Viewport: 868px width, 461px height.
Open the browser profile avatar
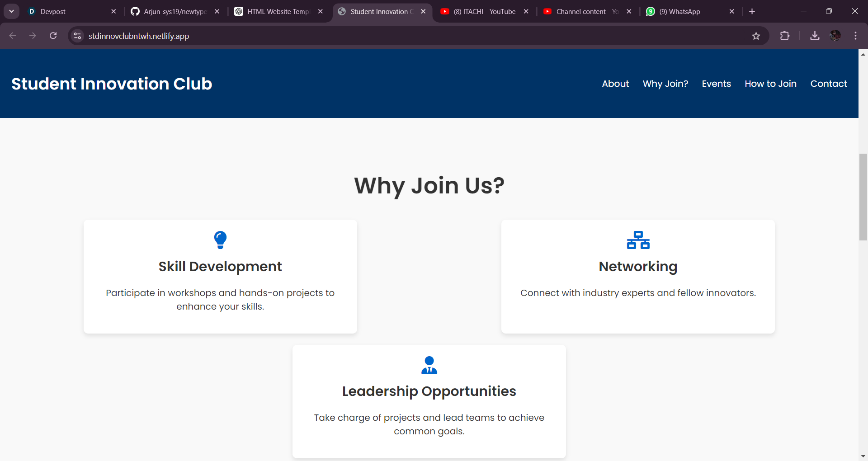tap(835, 36)
